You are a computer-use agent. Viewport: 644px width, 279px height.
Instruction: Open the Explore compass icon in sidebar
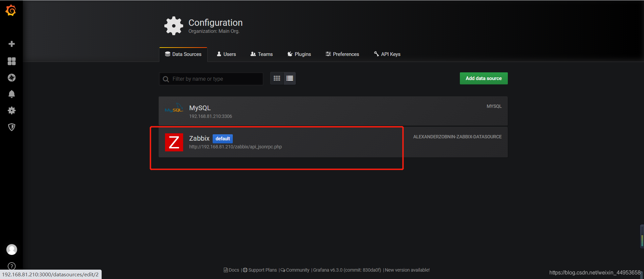[x=11, y=78]
